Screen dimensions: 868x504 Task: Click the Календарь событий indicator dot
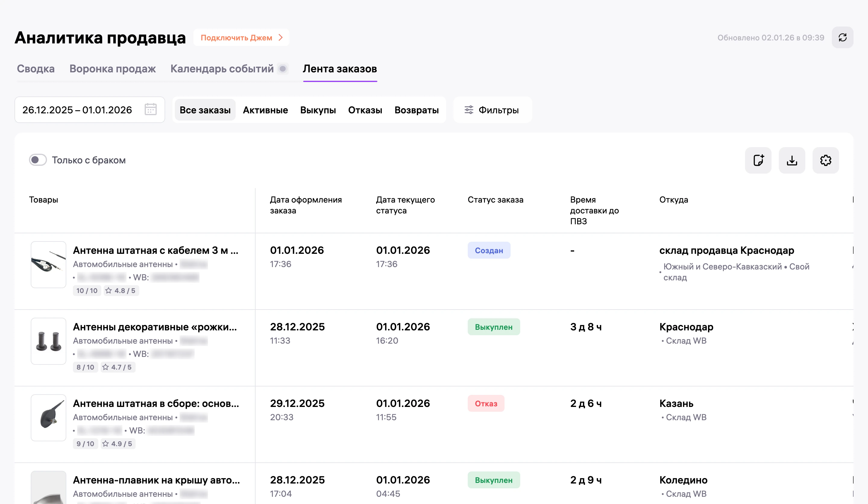(x=283, y=69)
